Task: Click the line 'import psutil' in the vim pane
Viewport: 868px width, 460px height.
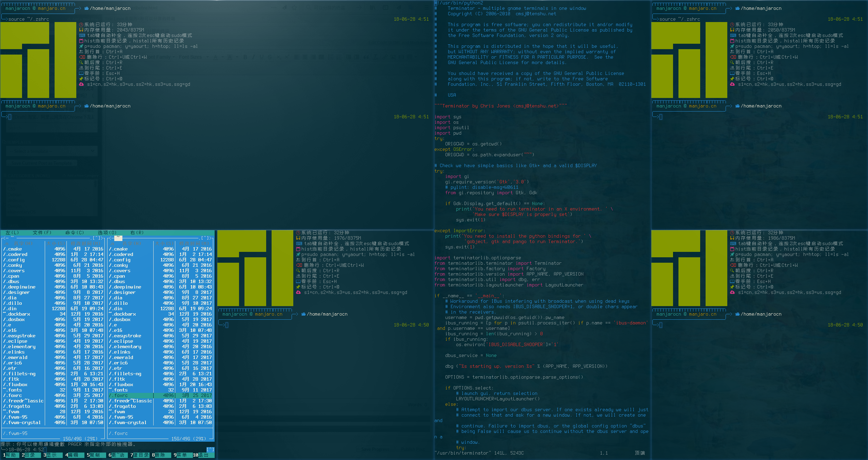Action: click(x=452, y=127)
